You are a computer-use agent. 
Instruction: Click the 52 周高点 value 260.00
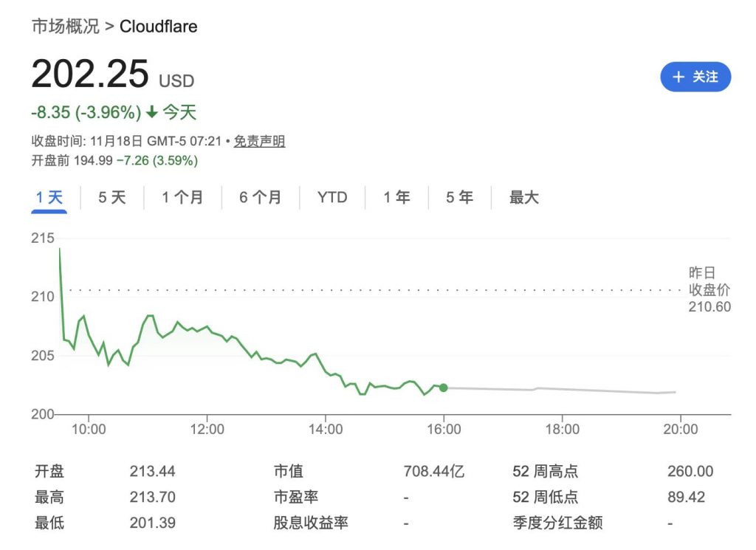(x=690, y=471)
